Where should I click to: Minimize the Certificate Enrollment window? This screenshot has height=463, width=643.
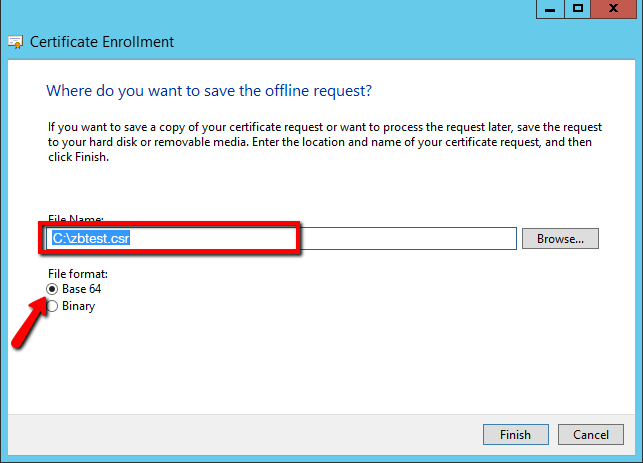point(549,9)
